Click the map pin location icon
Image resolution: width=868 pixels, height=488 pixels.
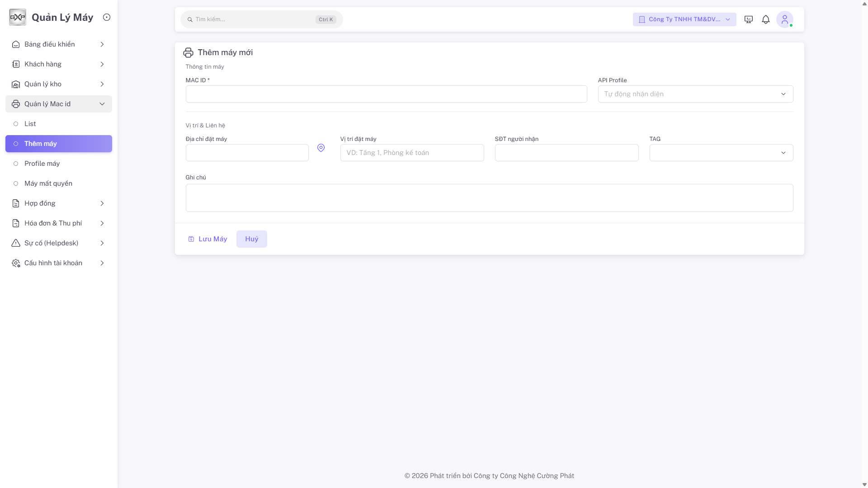(321, 148)
